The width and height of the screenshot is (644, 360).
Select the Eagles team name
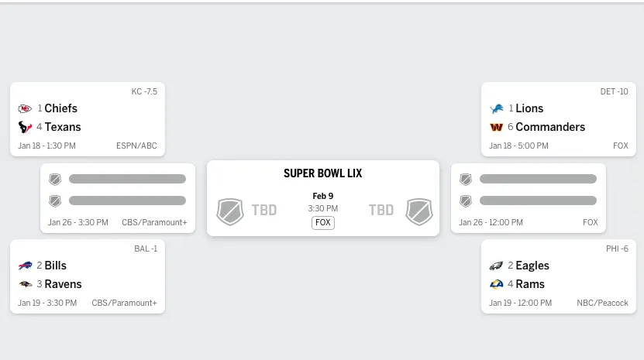point(532,266)
